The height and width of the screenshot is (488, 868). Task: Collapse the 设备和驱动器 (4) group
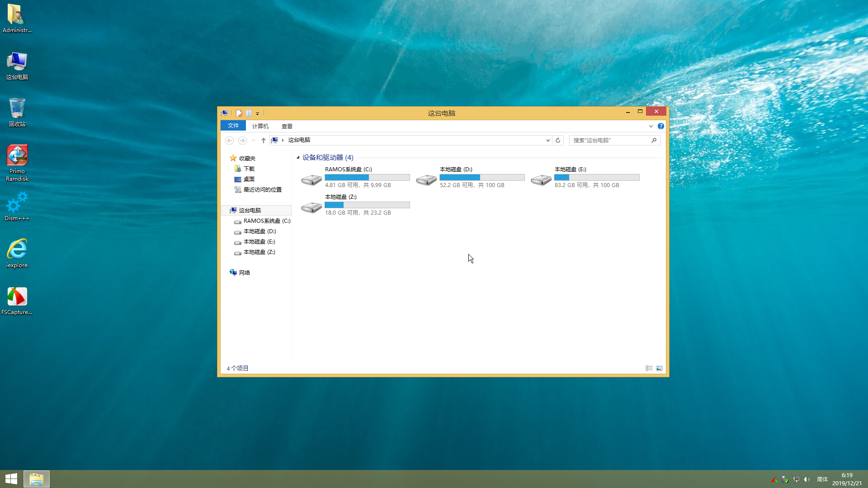[298, 158]
